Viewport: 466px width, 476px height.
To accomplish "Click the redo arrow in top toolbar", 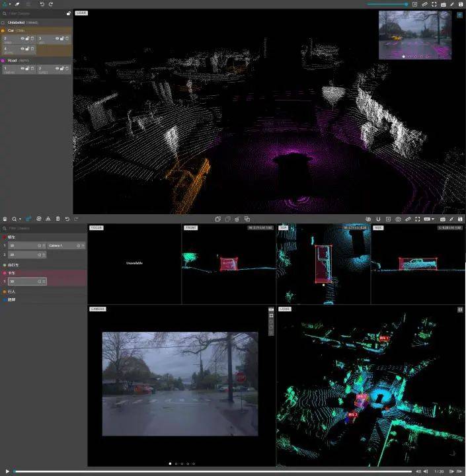I will point(51,4).
